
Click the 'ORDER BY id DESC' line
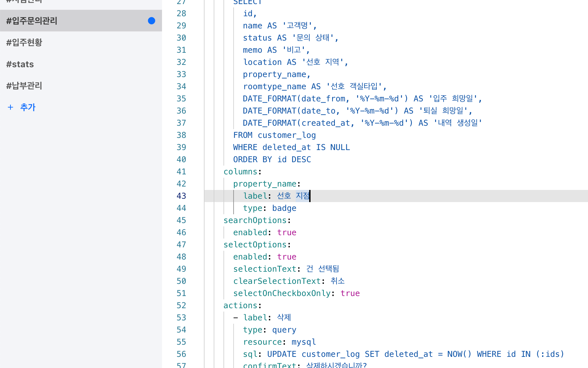(272, 160)
